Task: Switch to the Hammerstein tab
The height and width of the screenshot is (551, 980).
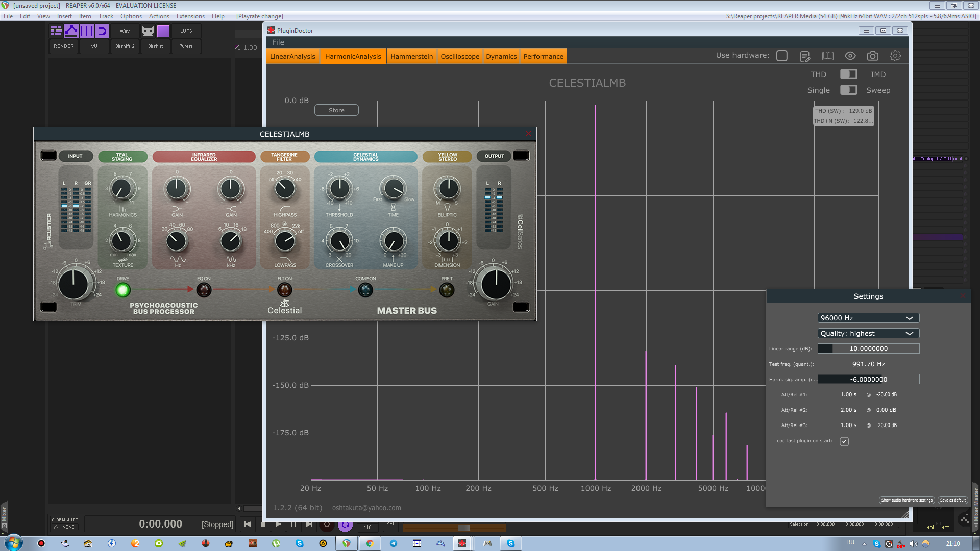Action: coord(411,56)
